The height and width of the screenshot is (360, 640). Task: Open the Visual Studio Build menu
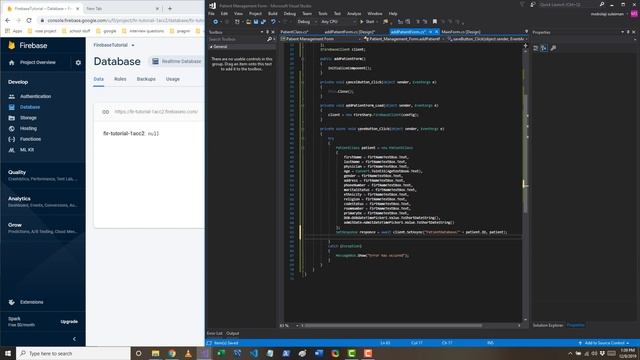tap(273, 13)
